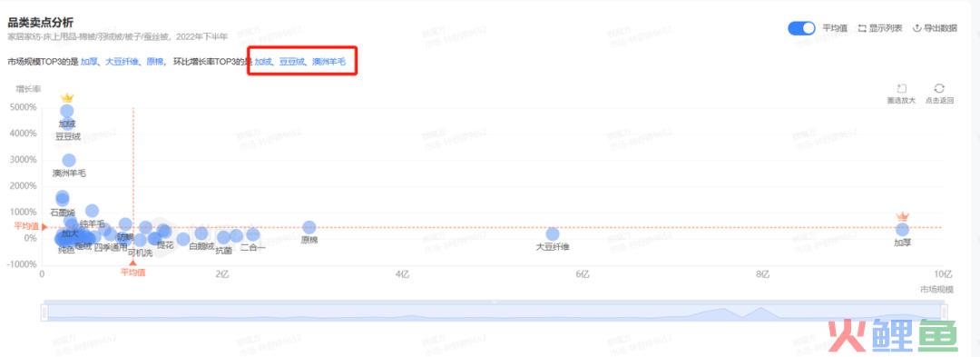Screen dimensions: 980x357
Task: Click the orange crown above 加厚 bubble
Action: [902, 216]
